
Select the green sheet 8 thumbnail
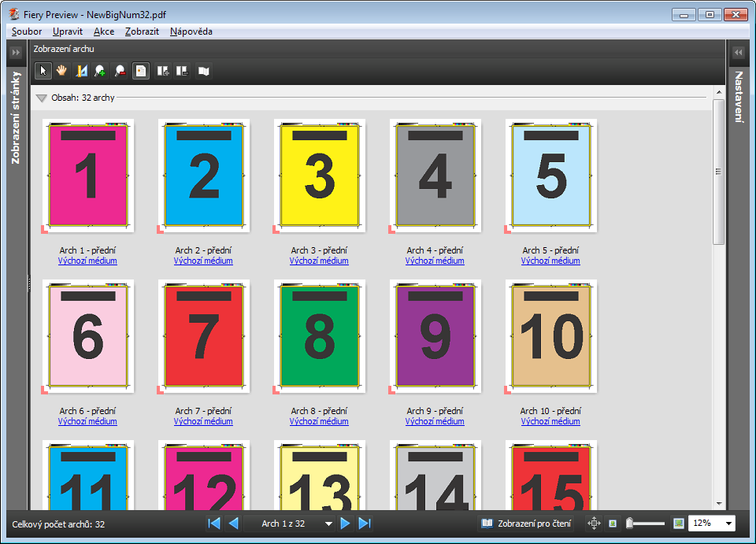(320, 336)
